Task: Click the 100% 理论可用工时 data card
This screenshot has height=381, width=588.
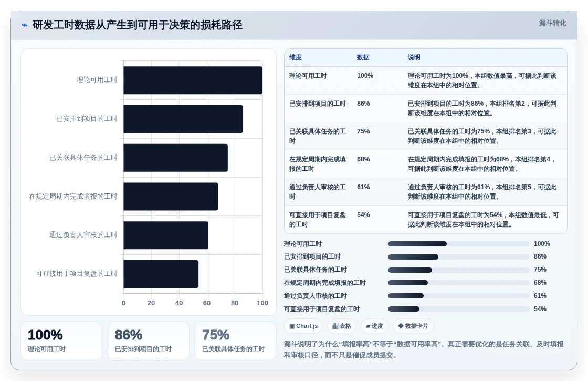Action: 61,341
